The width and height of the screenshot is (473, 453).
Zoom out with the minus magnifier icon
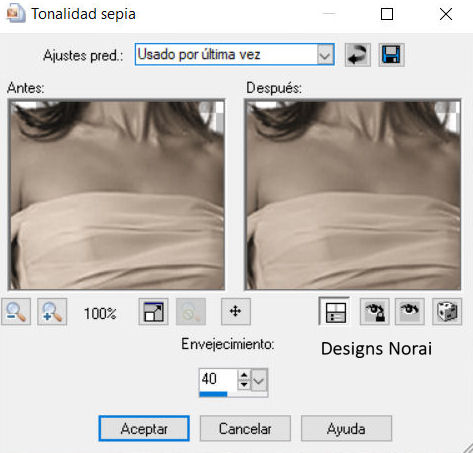click(16, 311)
